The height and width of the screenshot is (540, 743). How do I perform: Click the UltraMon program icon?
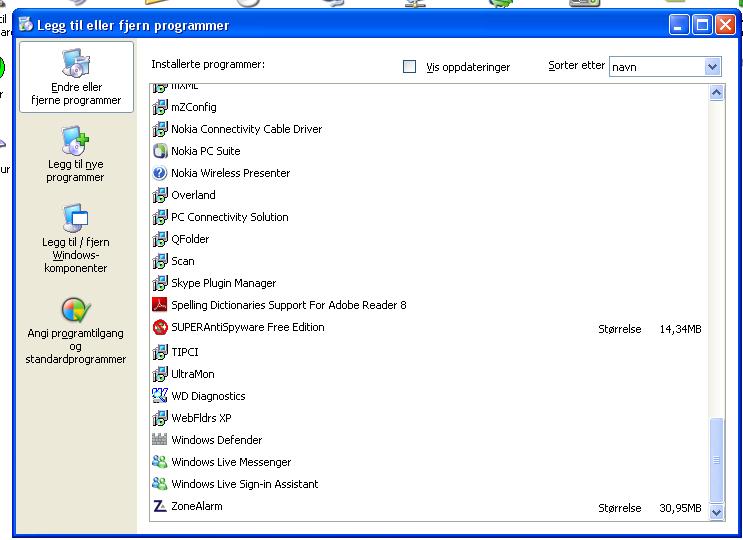pyautogui.click(x=160, y=374)
